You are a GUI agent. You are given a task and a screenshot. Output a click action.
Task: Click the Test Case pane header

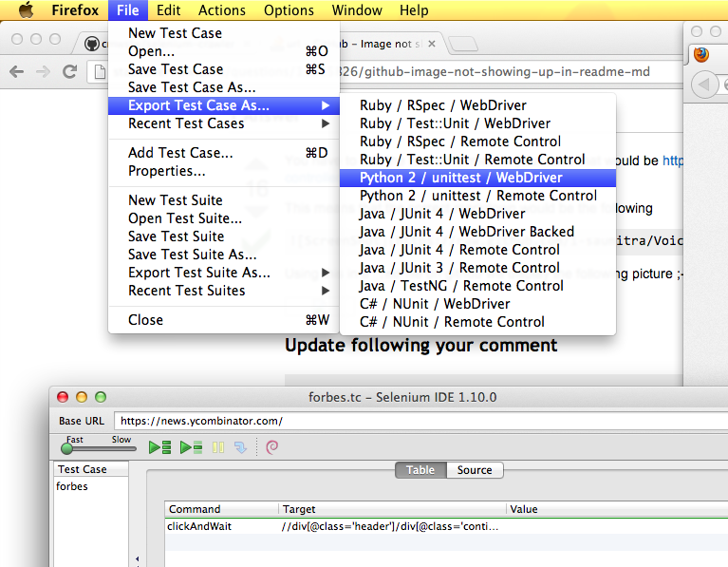pyautogui.click(x=91, y=469)
